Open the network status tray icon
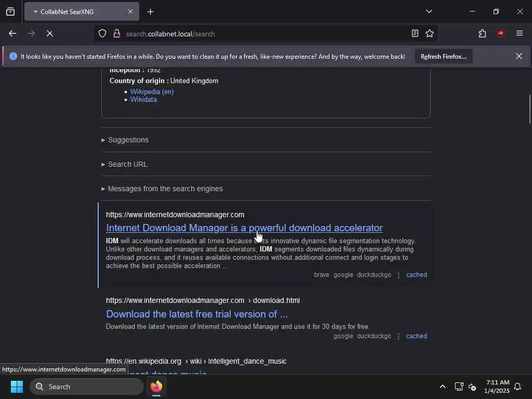This screenshot has height=399, width=532. click(459, 387)
